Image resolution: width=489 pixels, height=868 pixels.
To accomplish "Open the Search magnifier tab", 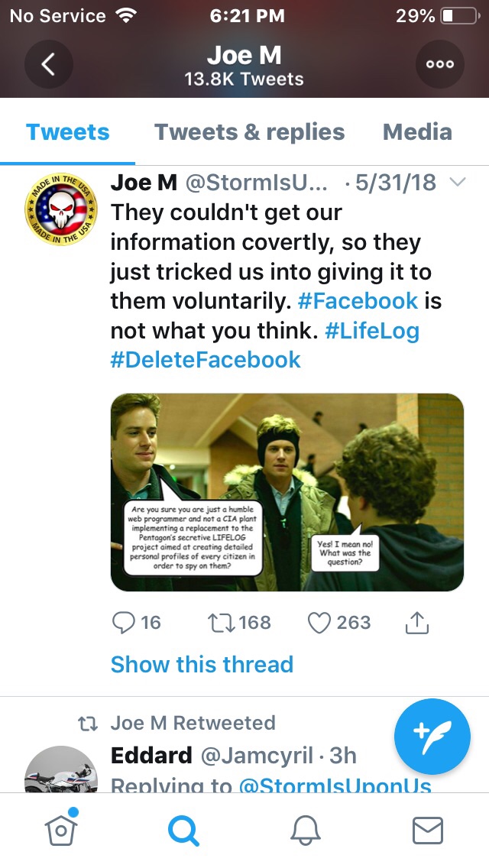I will (x=183, y=830).
